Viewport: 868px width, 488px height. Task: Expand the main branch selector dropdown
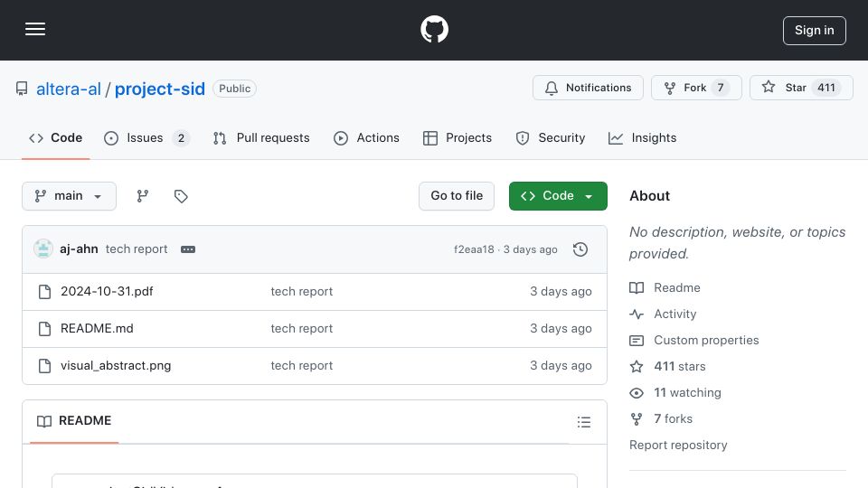pos(70,196)
